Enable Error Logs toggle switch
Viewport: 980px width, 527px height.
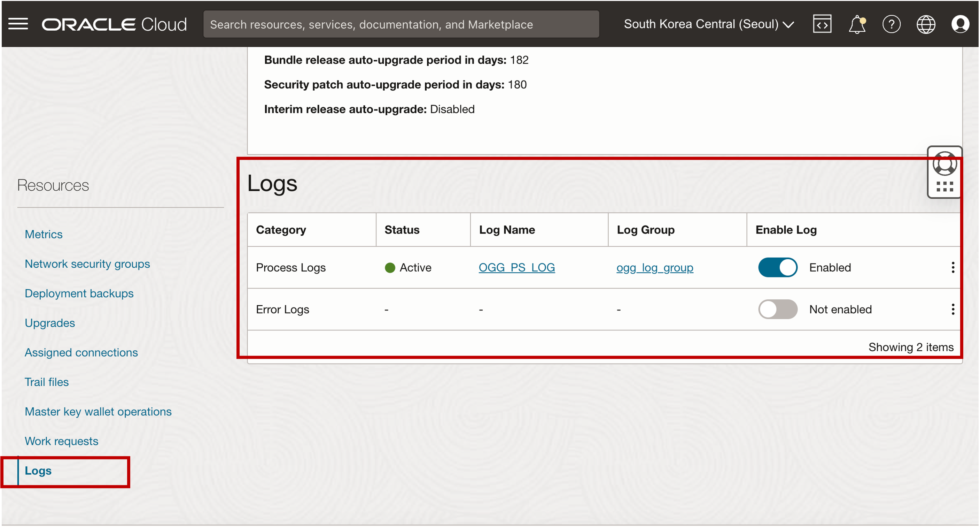click(777, 310)
